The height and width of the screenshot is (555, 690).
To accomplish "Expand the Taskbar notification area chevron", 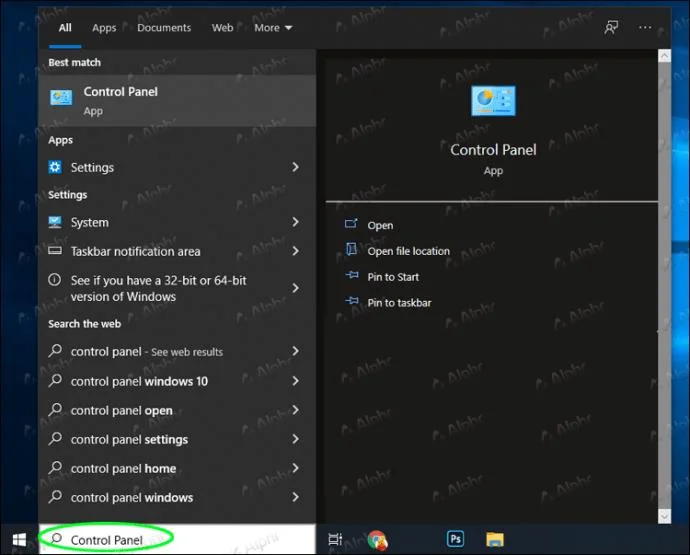I will click(x=295, y=251).
